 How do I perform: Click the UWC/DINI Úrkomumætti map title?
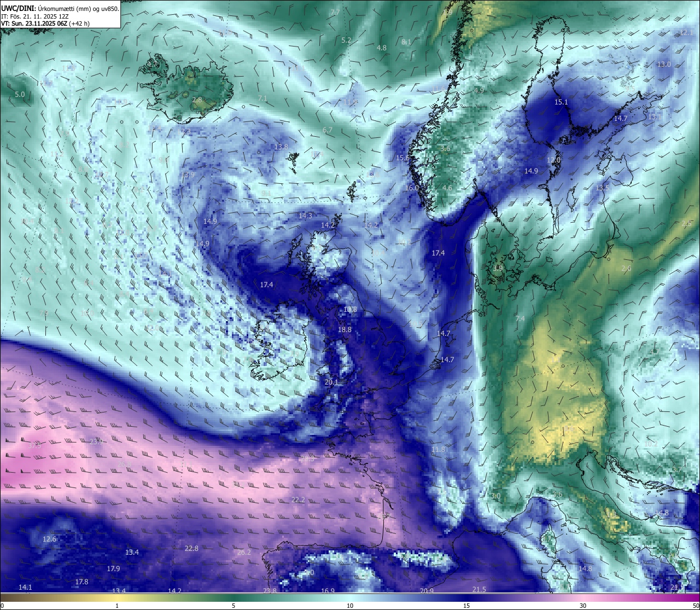[60, 9]
